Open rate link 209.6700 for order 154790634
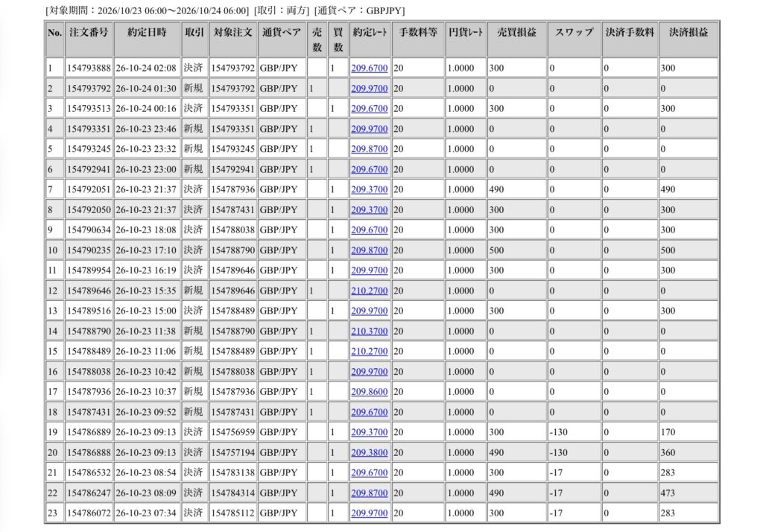The width and height of the screenshot is (763, 532). pyautogui.click(x=370, y=229)
